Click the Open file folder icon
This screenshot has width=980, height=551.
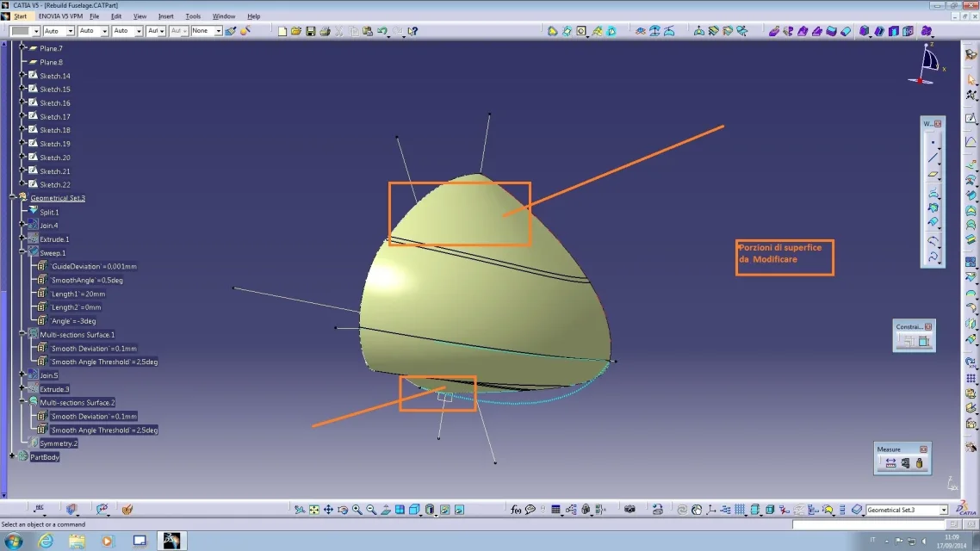296,31
